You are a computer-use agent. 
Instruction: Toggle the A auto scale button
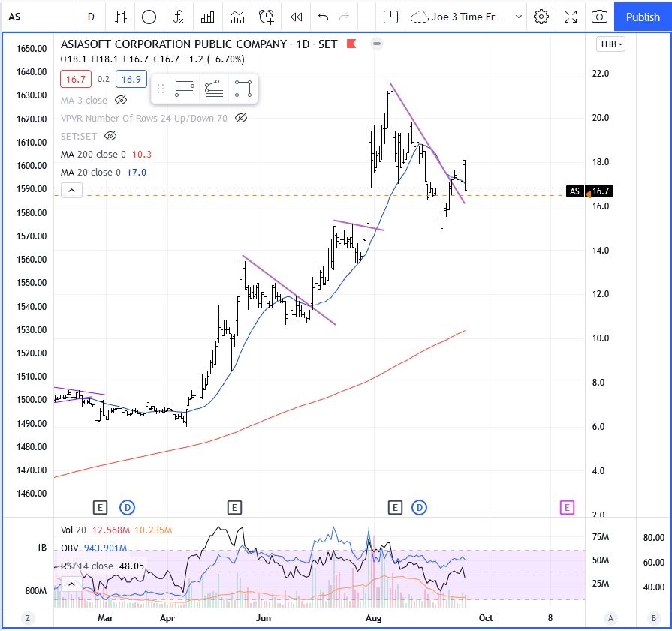point(610,618)
